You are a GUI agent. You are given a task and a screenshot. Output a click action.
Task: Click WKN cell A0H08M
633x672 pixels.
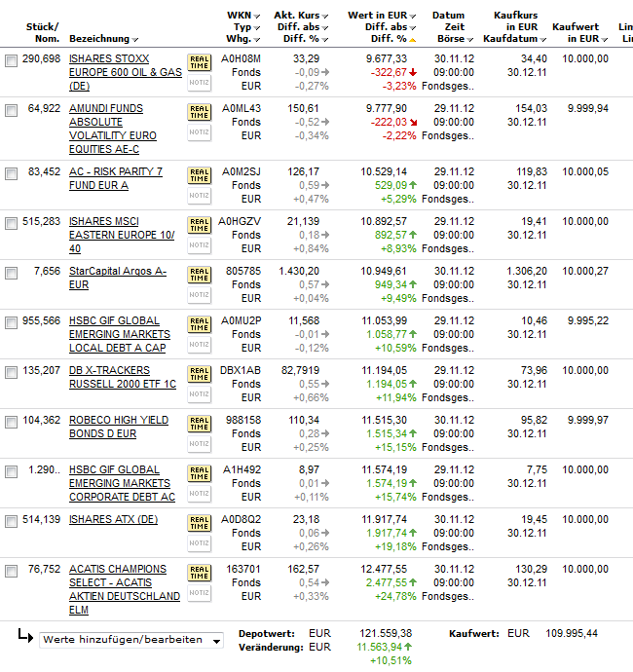click(241, 59)
